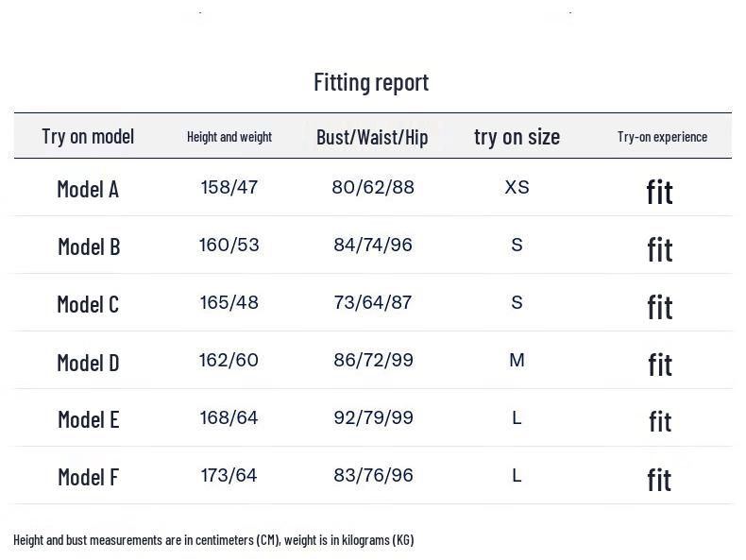This screenshot has height=560, width=746.
Task: Click the Fitting report title
Action: pyautogui.click(x=371, y=82)
